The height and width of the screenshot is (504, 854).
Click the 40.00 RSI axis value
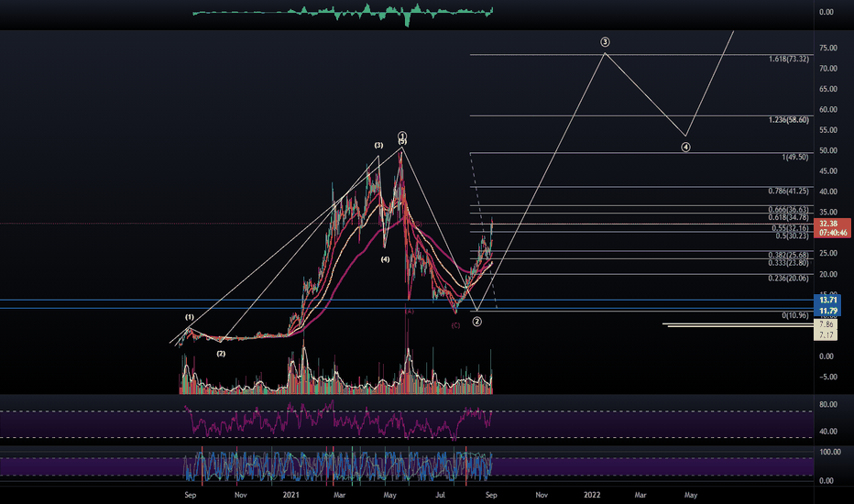pos(827,431)
